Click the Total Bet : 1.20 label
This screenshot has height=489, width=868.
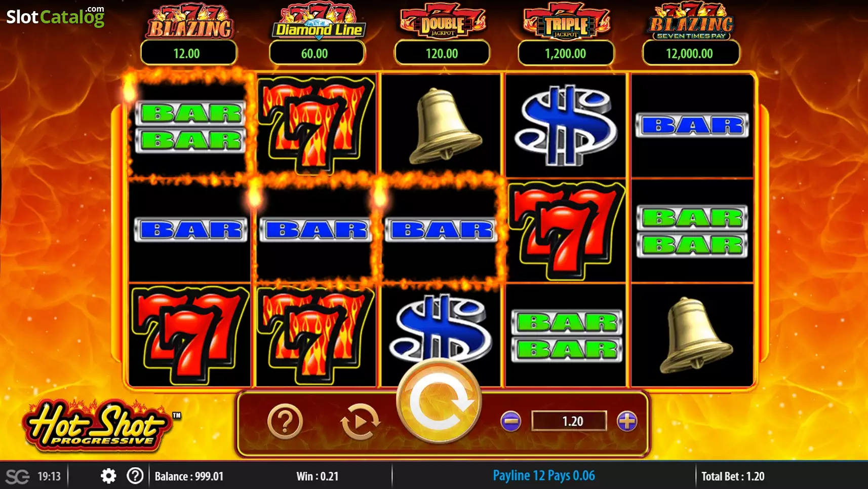(733, 476)
